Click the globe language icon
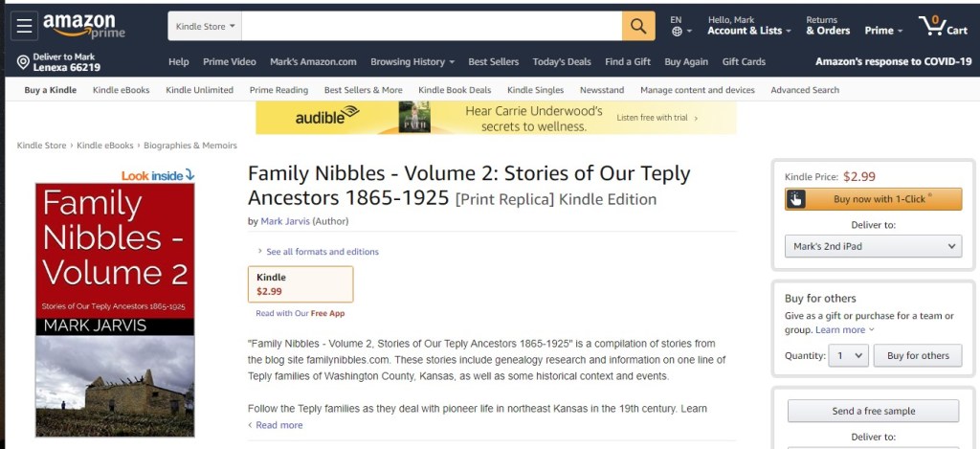The width and height of the screenshot is (980, 449). coord(677,32)
